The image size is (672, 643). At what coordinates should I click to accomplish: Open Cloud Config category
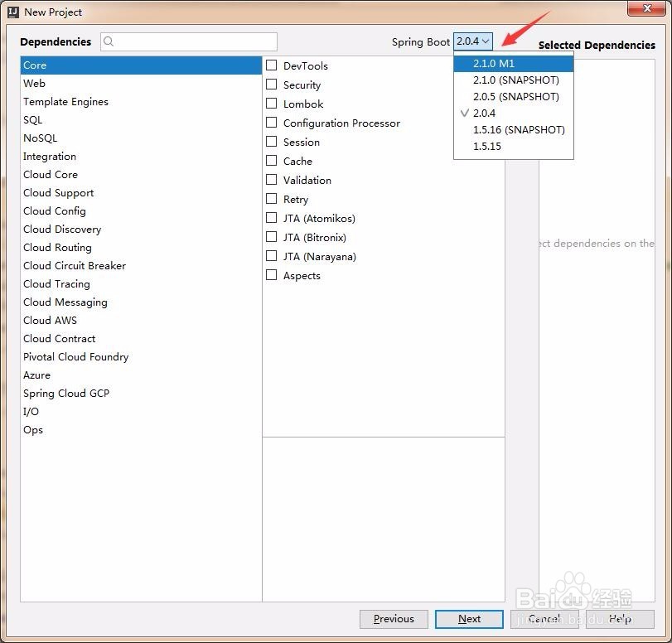(x=141, y=211)
